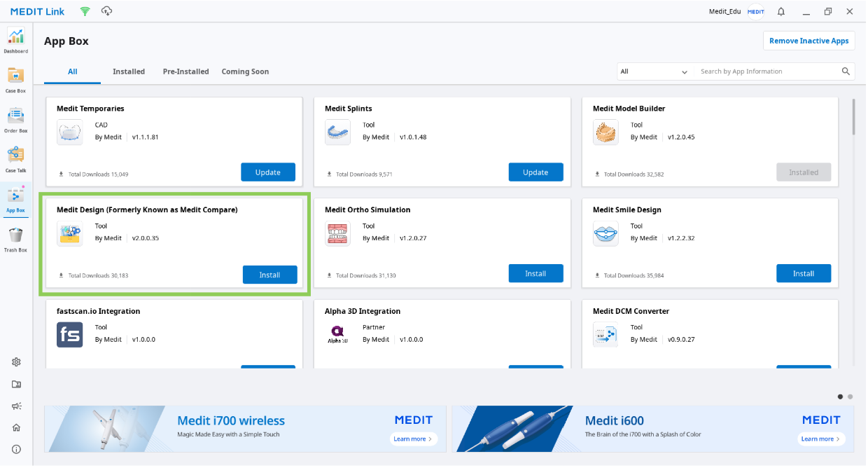The width and height of the screenshot is (868, 468).
Task: Click Learn more on the Medit i600 banner
Action: click(x=820, y=439)
